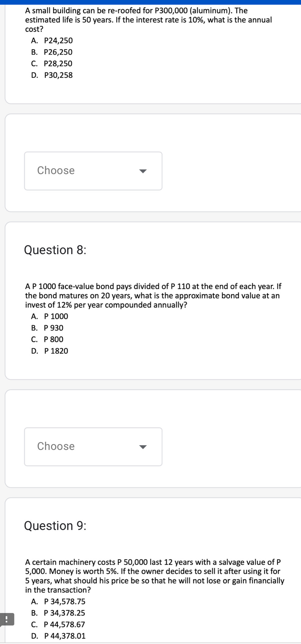Click the arrow on the Choose box above Question 9
301x644 pixels.
coord(143,447)
